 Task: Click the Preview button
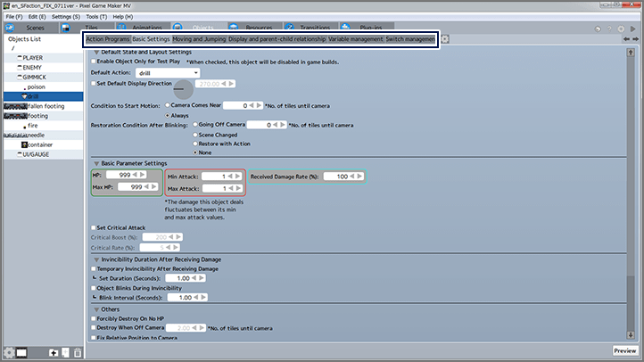(623, 350)
